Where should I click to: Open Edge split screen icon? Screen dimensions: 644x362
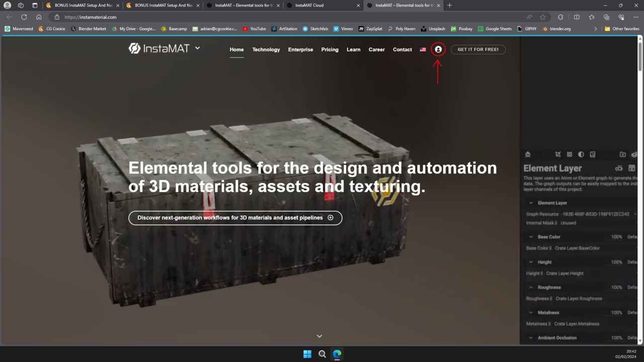(x=577, y=17)
